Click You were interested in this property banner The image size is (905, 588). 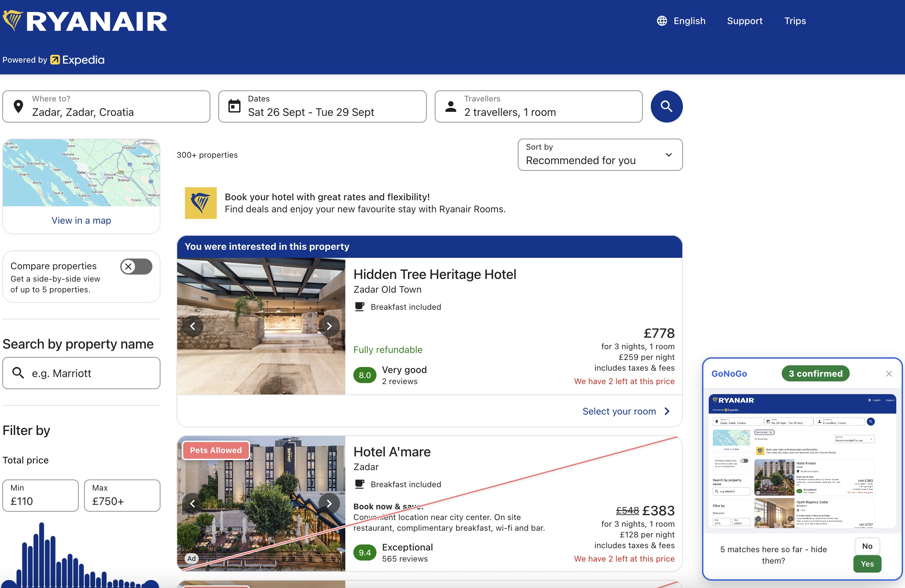coord(430,247)
